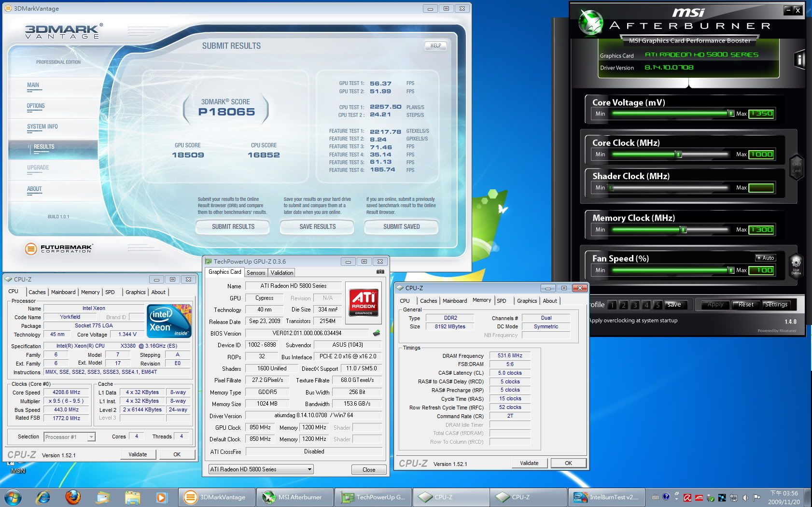
Task: Launch Firefox from the taskbar
Action: pos(73,497)
